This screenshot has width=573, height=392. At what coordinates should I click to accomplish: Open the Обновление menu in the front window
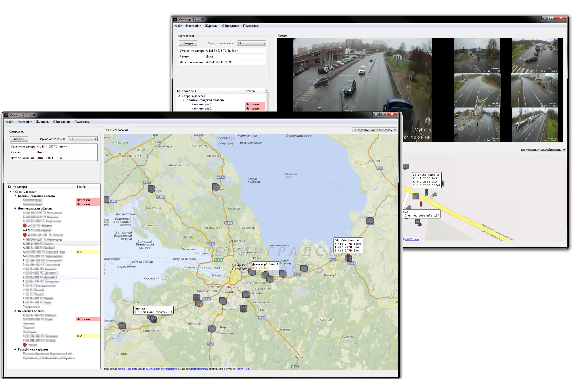point(62,122)
